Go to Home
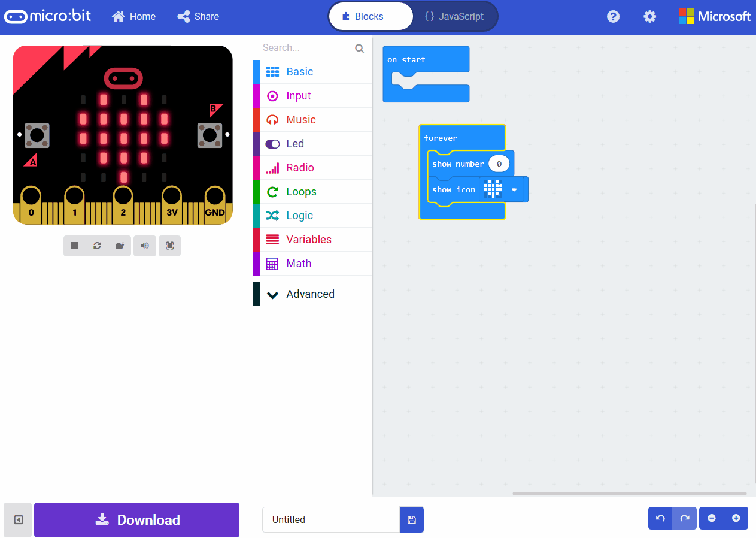This screenshot has width=756, height=538. tap(133, 16)
